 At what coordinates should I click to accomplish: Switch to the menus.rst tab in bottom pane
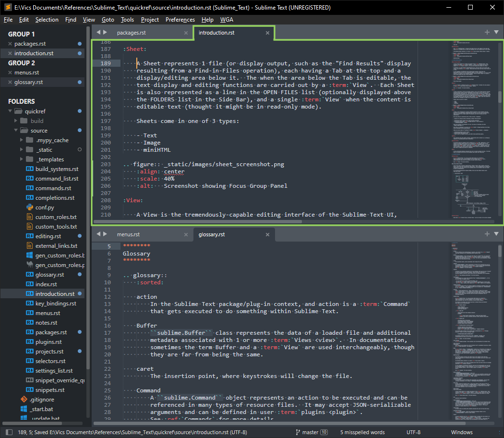(128, 234)
